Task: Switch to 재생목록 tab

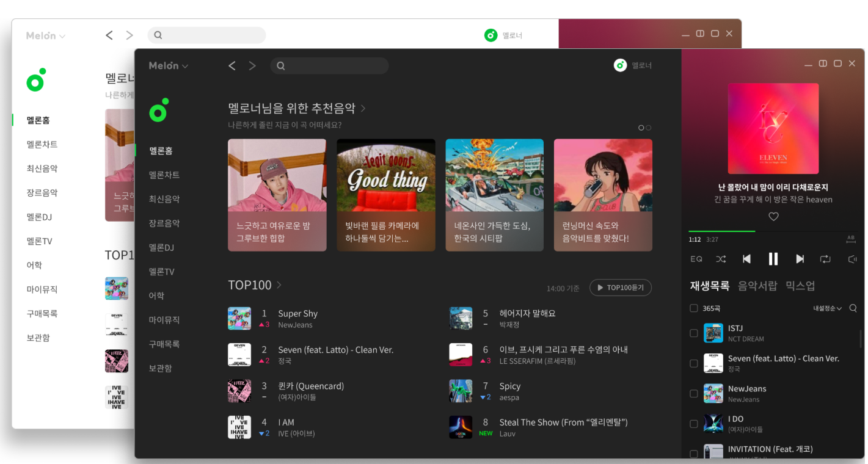Action: coord(710,286)
